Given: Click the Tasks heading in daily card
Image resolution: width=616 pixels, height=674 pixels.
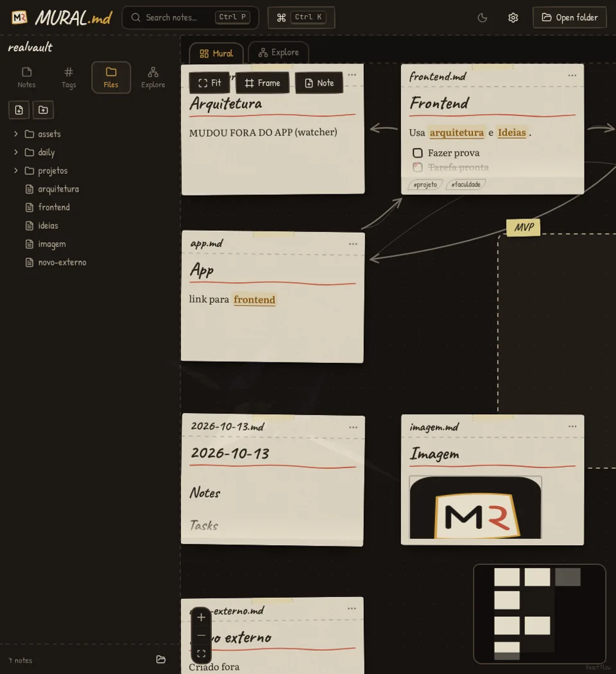Looking at the screenshot, I should [x=204, y=525].
